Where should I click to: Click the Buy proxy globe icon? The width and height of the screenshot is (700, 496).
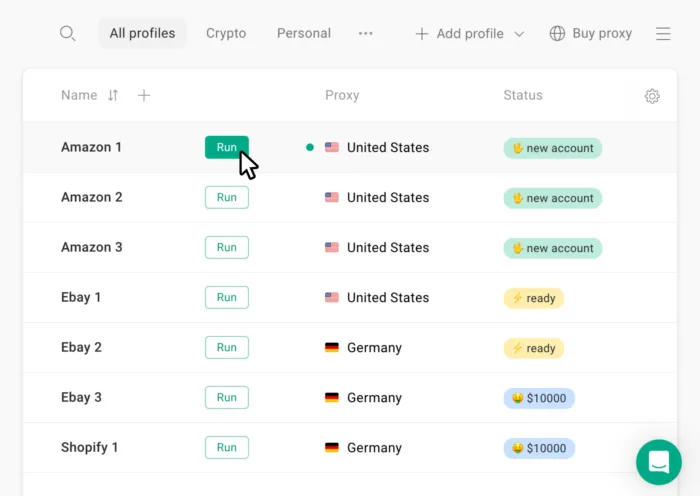coord(557,33)
